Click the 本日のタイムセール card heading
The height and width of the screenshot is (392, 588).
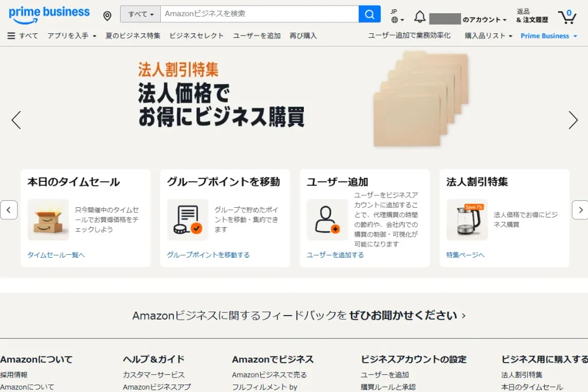73,182
